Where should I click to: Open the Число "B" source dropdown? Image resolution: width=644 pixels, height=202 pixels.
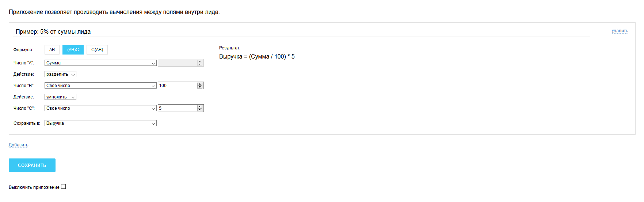coord(100,86)
